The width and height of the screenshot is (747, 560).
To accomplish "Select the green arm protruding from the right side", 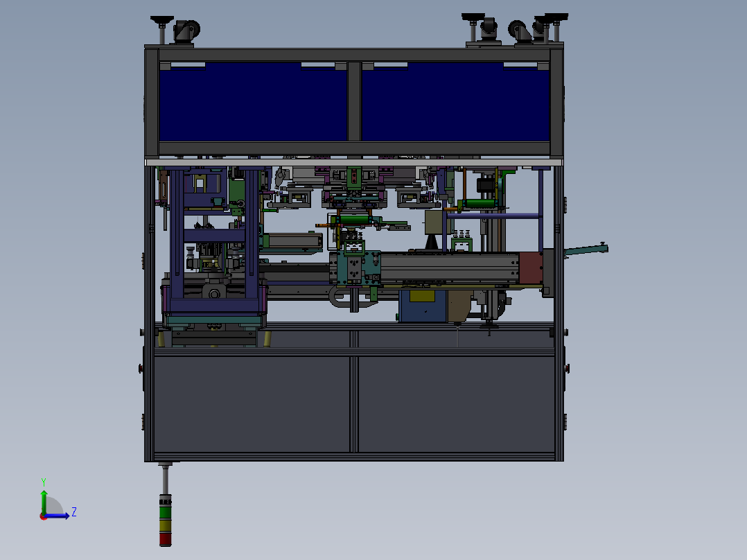I will click(x=586, y=251).
